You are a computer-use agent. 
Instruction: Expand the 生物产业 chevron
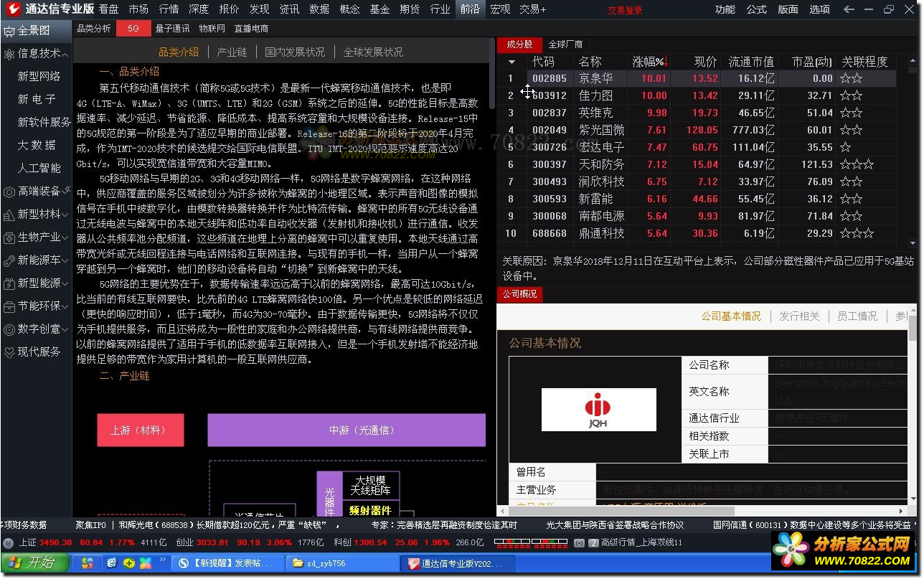[65, 238]
